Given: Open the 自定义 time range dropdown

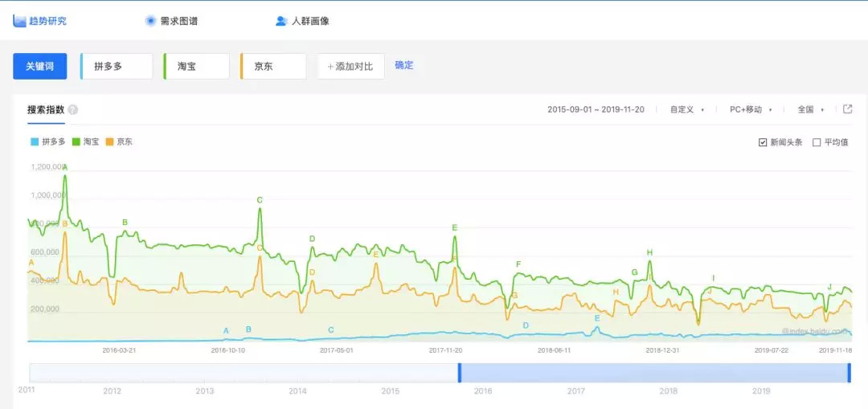Looking at the screenshot, I should 688,110.
